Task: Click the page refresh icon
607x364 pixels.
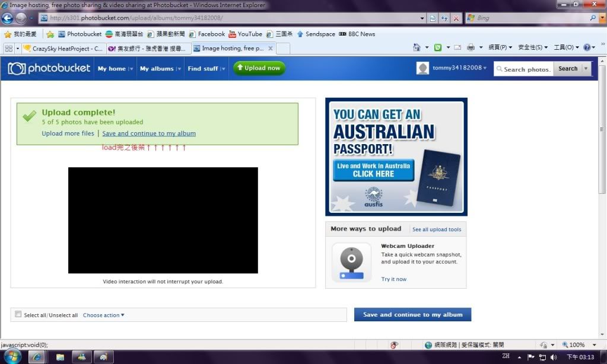Action: 444,18
